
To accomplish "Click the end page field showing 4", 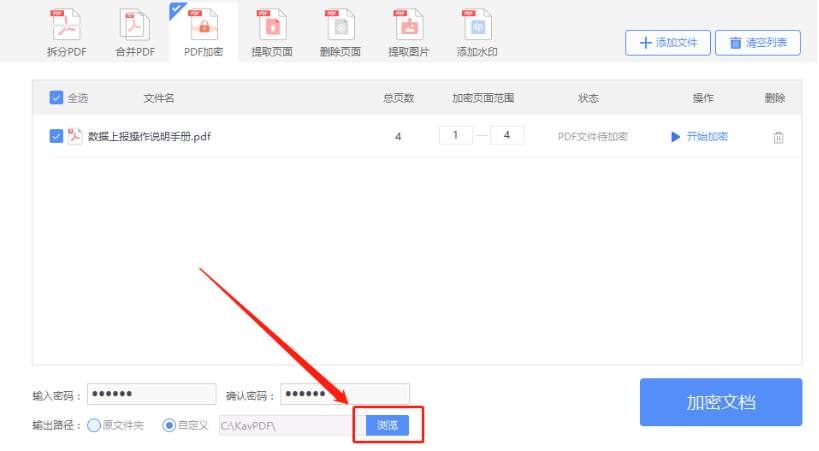I will click(507, 135).
